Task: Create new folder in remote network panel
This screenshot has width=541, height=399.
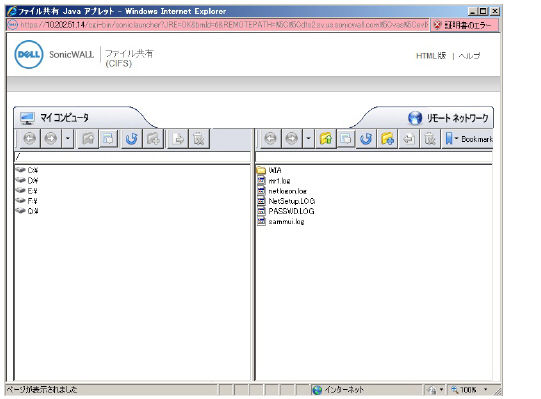Action: (387, 139)
